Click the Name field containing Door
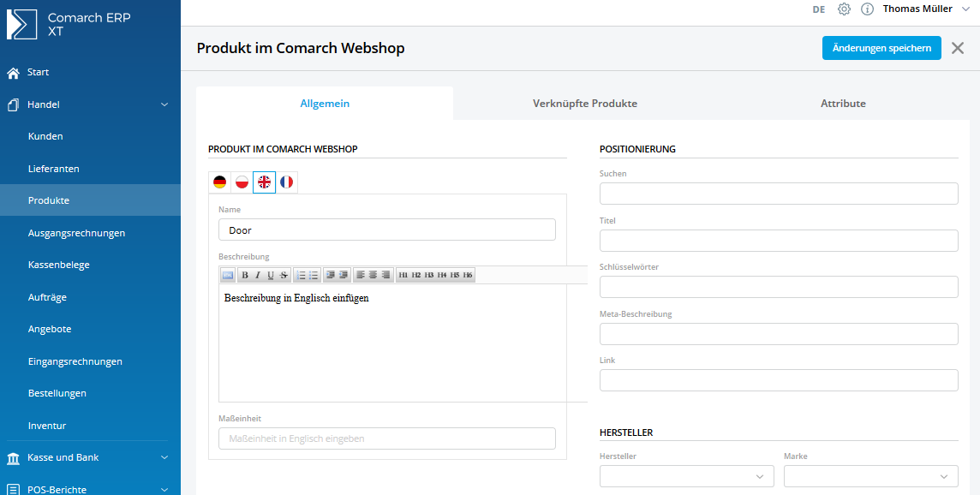This screenshot has height=495, width=980. (387, 230)
